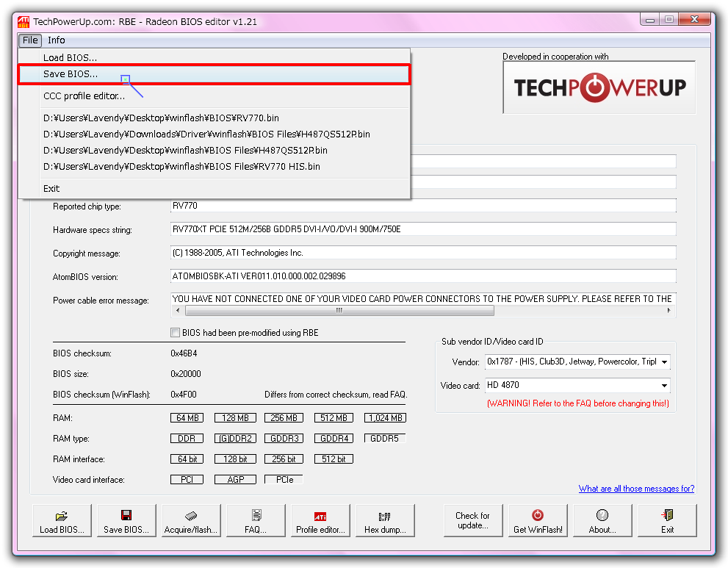Click the red WARNING Refer to the FAQ text
The height and width of the screenshot is (568, 728).
tap(578, 403)
